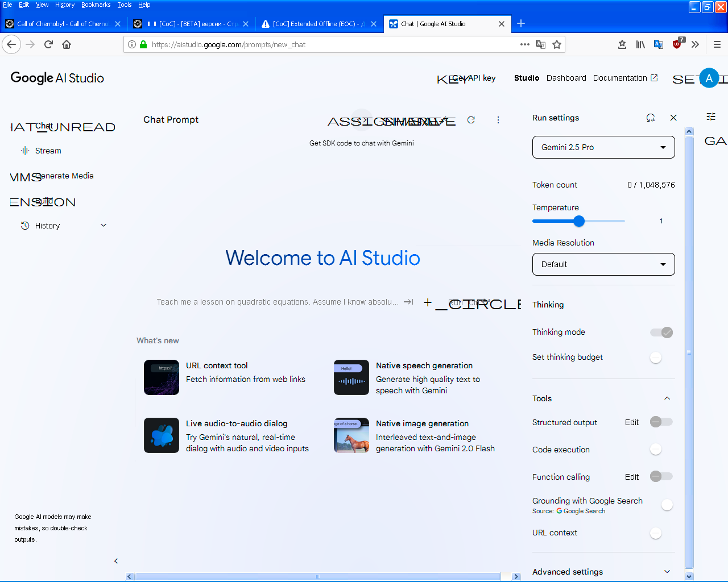Click the History clock icon

click(x=25, y=226)
